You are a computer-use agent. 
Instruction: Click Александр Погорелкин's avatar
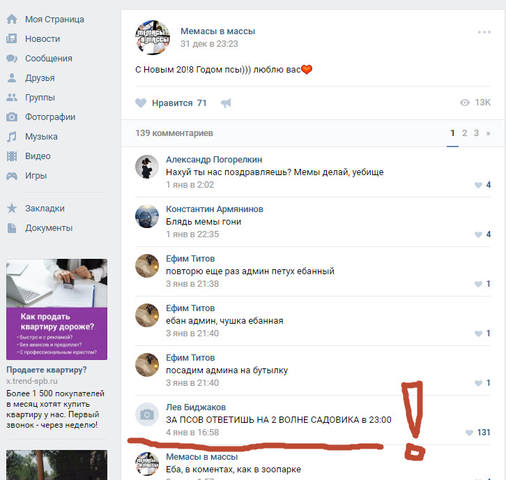[x=147, y=167]
